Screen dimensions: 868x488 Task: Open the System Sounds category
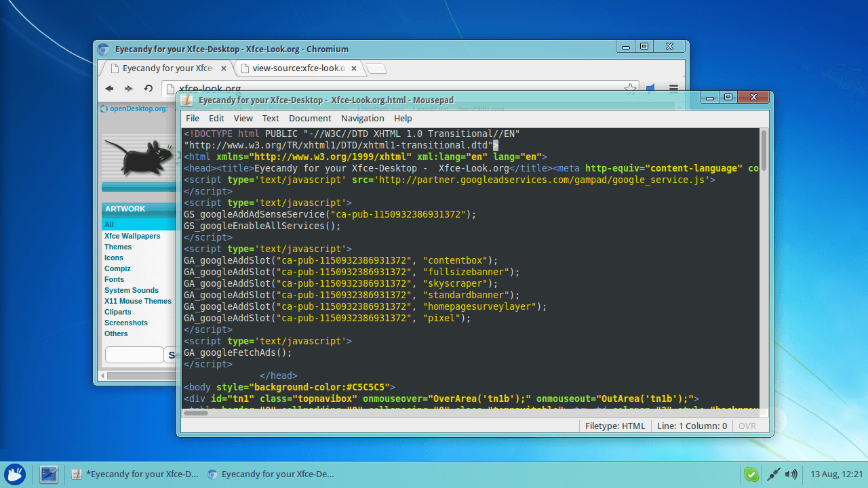point(132,290)
